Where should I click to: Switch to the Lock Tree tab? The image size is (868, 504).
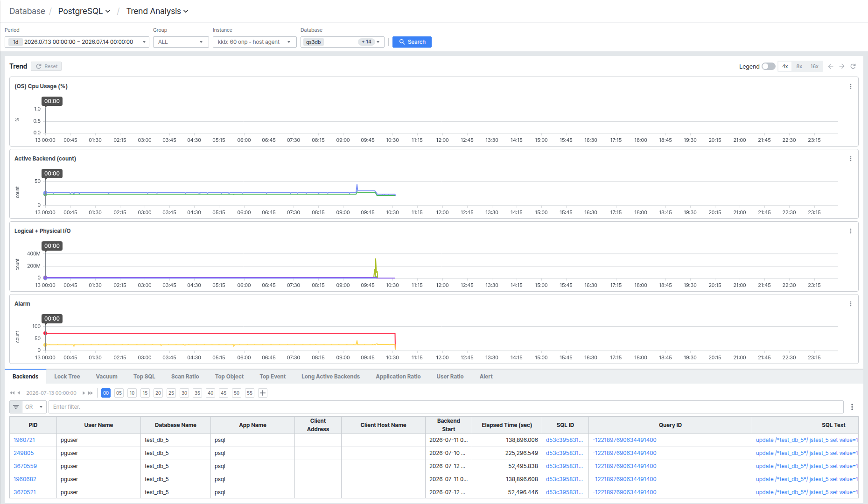point(67,377)
